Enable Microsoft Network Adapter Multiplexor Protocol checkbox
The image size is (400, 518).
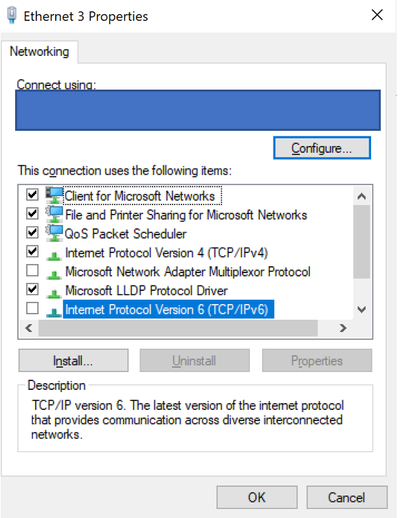point(32,270)
